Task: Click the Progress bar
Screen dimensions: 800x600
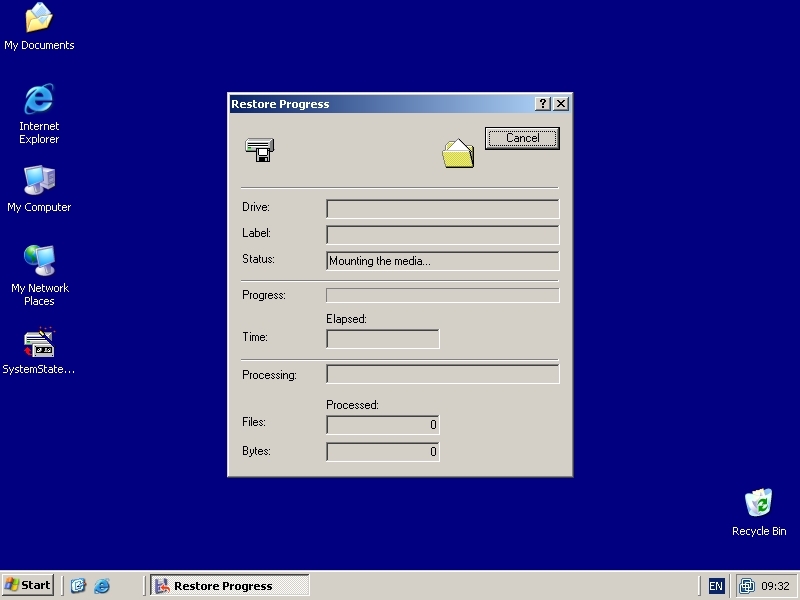Action: pyautogui.click(x=442, y=295)
